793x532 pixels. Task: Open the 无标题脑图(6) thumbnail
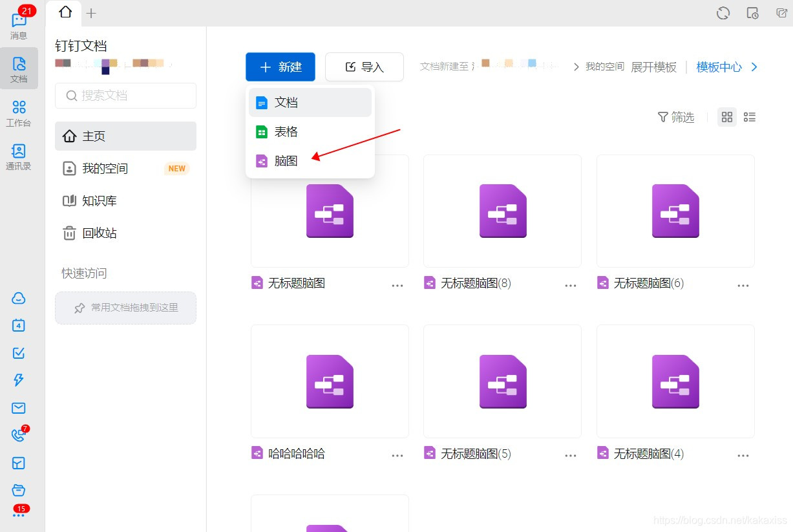click(675, 211)
